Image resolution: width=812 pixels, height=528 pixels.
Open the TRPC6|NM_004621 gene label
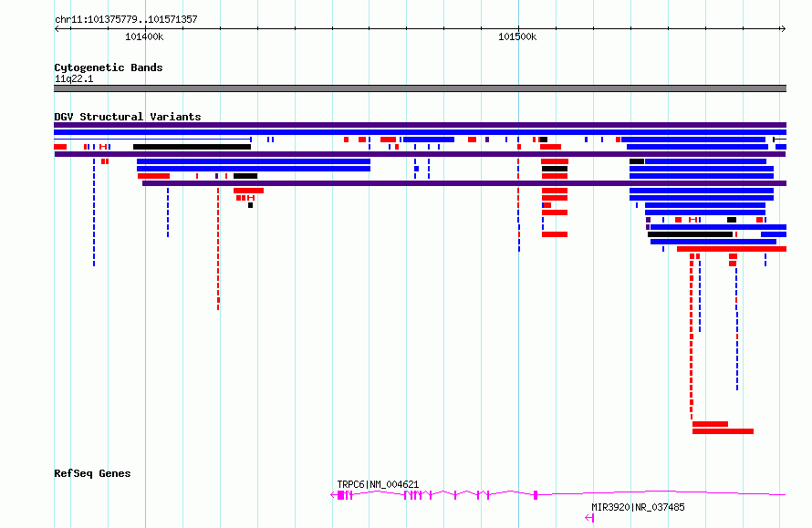point(378,484)
